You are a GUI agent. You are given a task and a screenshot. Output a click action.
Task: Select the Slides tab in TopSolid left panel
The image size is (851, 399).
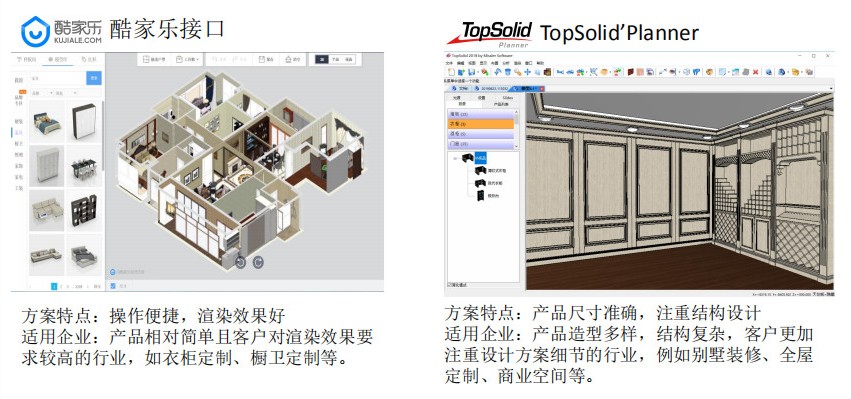tap(508, 98)
